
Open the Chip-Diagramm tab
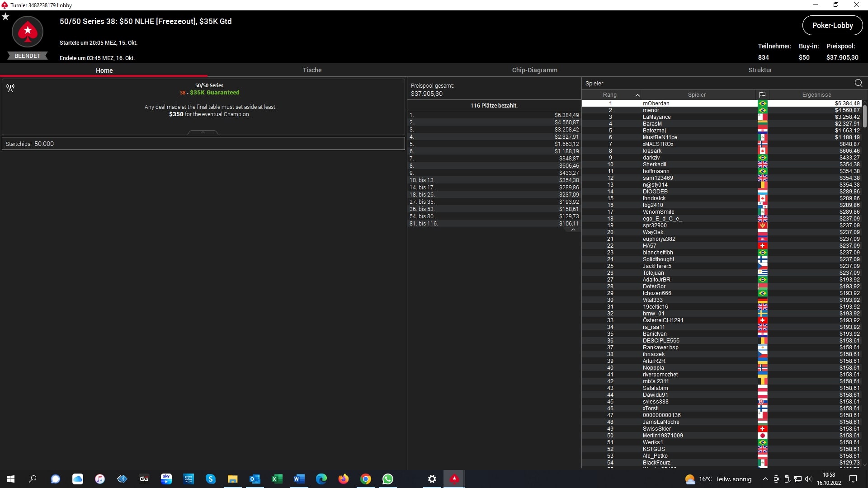(534, 70)
